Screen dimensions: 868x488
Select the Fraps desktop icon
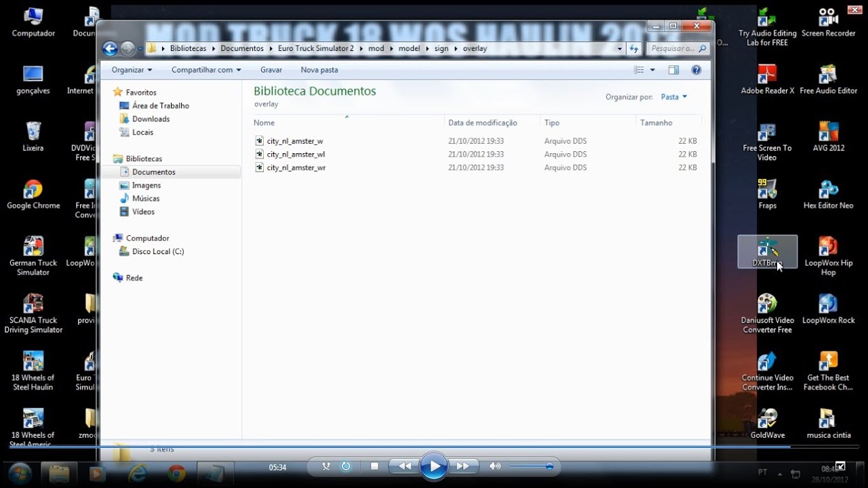click(x=767, y=194)
